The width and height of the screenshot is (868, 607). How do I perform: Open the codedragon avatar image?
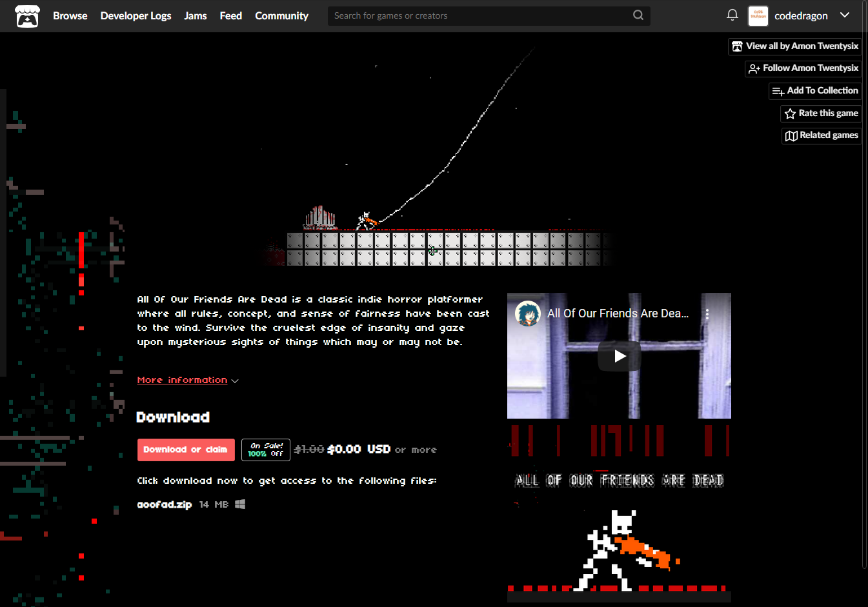point(758,15)
